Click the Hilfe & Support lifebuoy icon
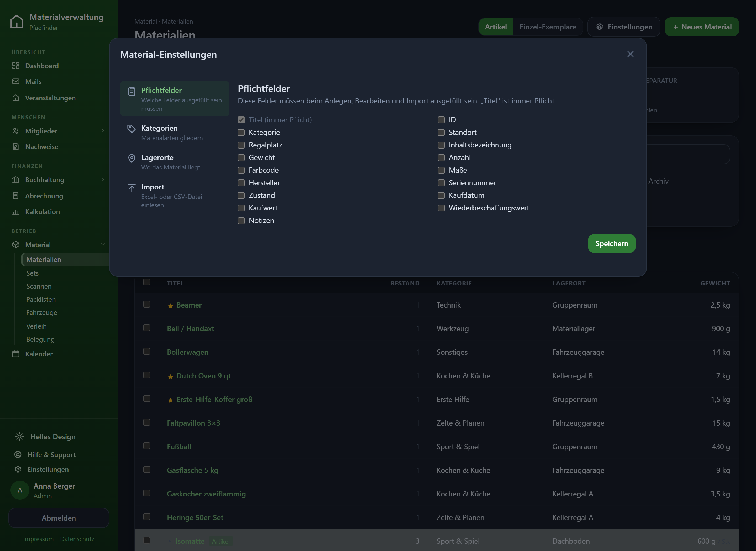Image resolution: width=756 pixels, height=551 pixels. pyautogui.click(x=18, y=455)
